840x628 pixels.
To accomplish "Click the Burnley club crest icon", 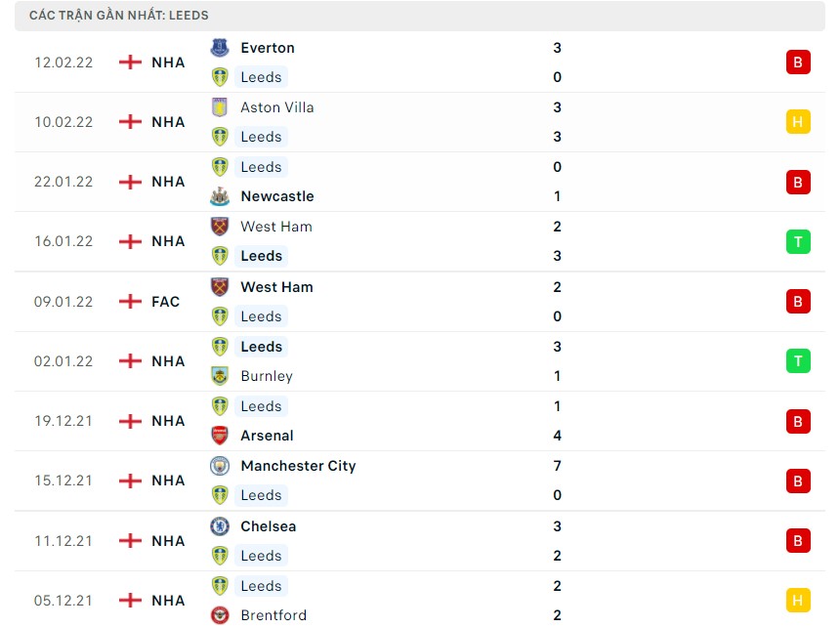I will pyautogui.click(x=220, y=376).
